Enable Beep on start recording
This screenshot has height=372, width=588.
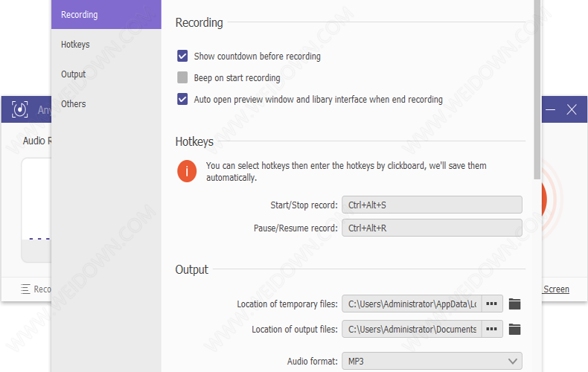click(x=182, y=77)
